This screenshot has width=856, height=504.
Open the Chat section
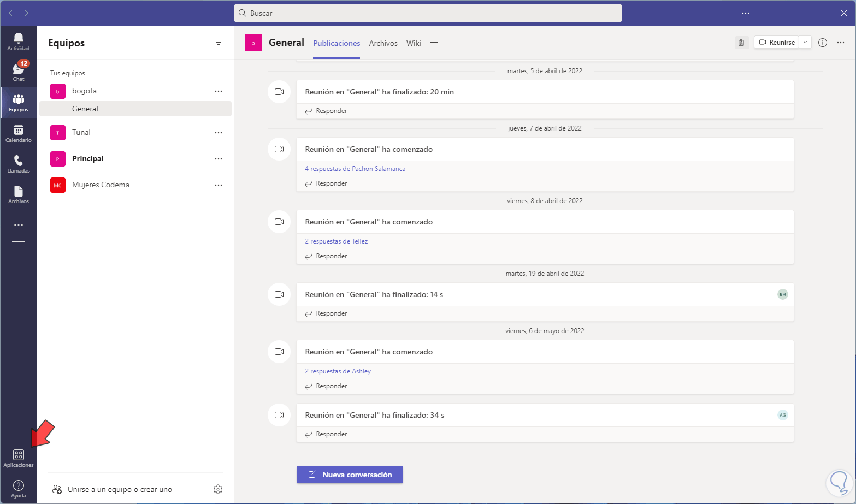point(19,72)
